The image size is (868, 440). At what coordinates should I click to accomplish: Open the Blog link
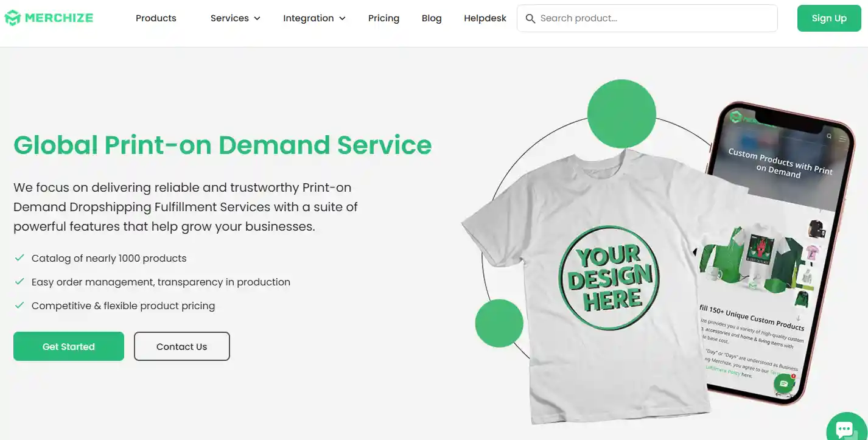coord(432,18)
